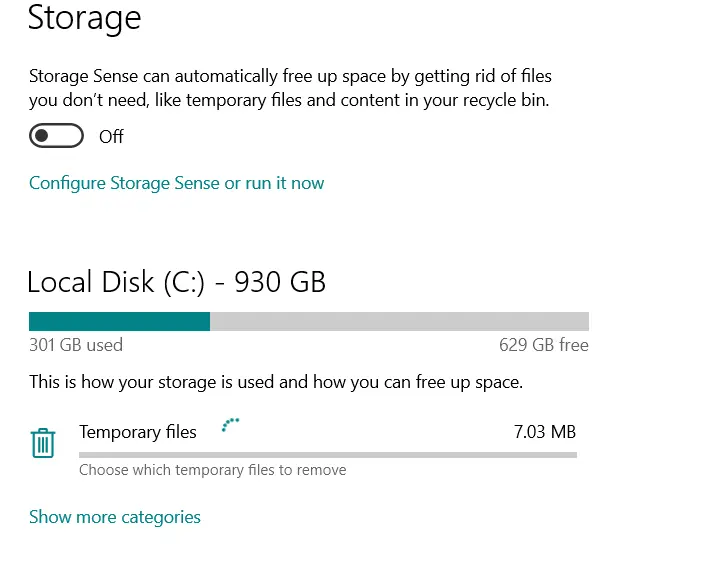Image resolution: width=713 pixels, height=563 pixels.
Task: Click the loading spinner beside Temporary files
Action: point(231,426)
